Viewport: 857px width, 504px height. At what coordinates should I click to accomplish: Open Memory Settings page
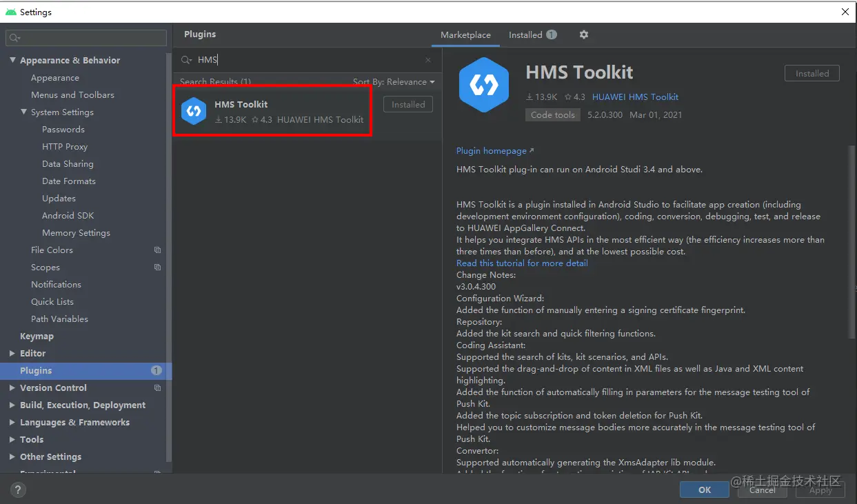76,233
